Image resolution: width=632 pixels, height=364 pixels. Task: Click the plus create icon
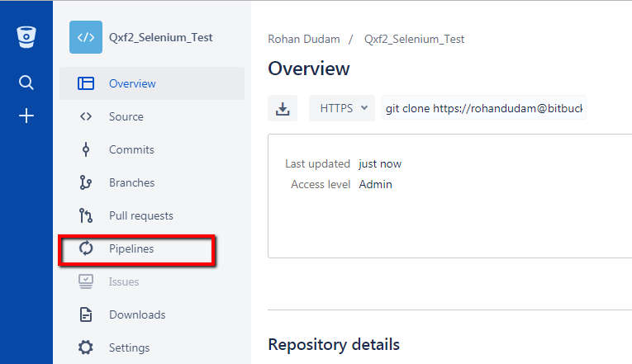[26, 116]
